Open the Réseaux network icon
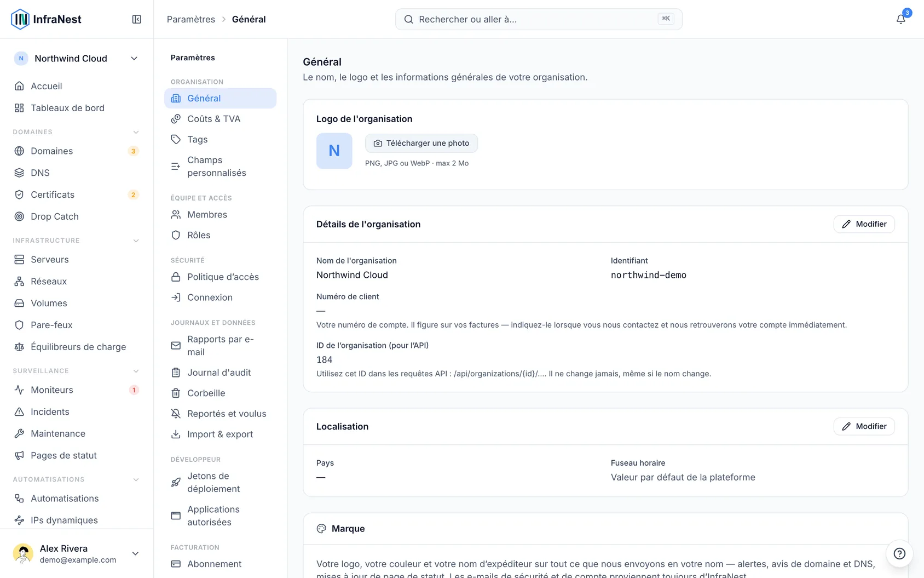The width and height of the screenshot is (924, 578). [19, 282]
